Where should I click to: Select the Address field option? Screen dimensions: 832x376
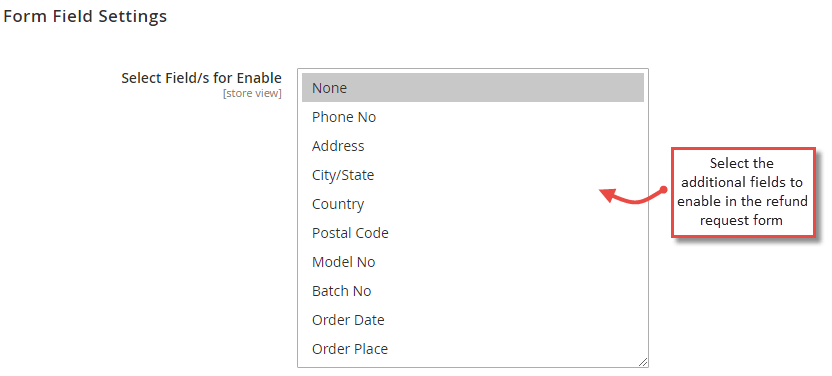coord(473,146)
